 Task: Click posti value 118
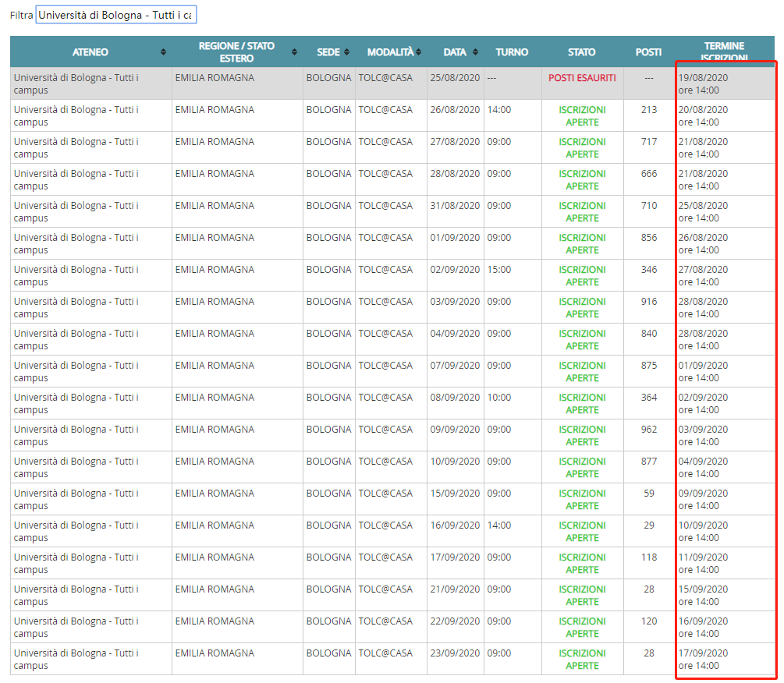[x=649, y=557]
